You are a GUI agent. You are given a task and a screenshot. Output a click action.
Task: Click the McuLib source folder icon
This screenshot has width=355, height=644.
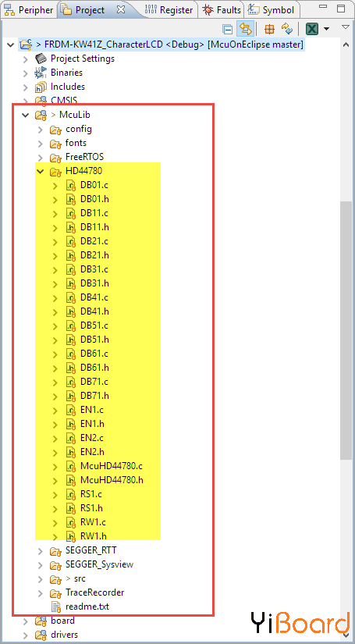[x=41, y=115]
